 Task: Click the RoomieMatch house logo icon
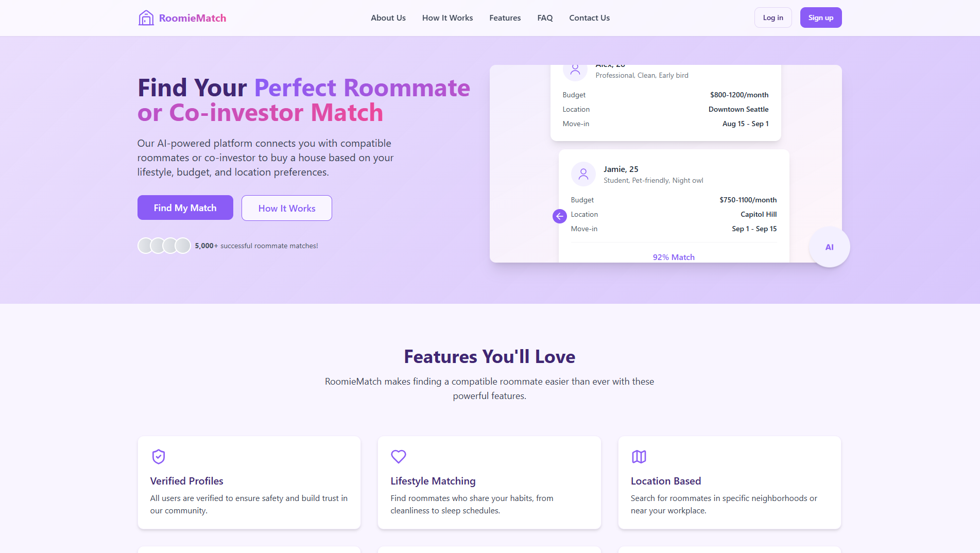[x=146, y=17]
